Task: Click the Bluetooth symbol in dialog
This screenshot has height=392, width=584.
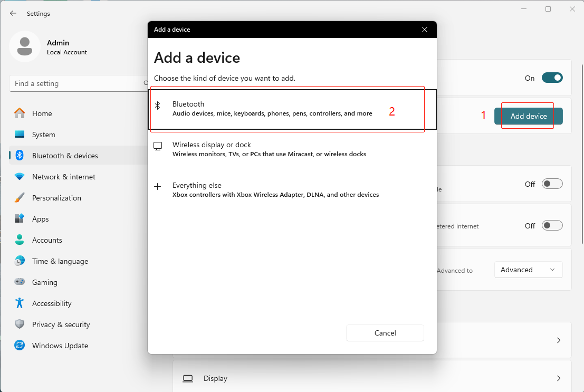Action: point(158,106)
